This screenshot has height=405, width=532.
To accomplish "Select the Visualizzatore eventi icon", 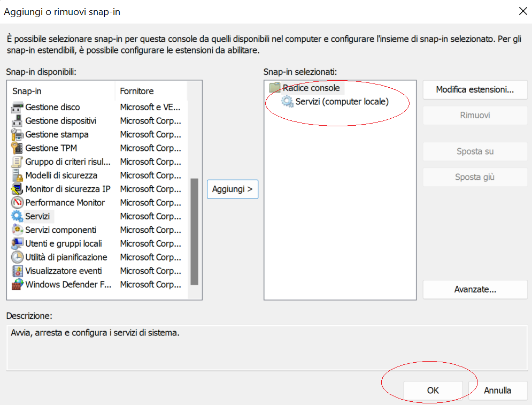I will (17, 271).
